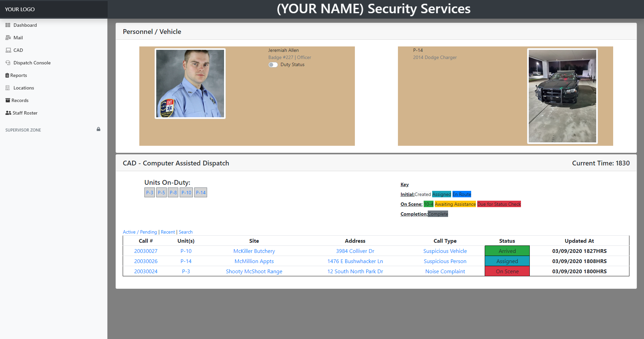Image resolution: width=644 pixels, height=339 pixels.
Task: Select unit P-3 in Units On-Duty
Action: coord(149,192)
